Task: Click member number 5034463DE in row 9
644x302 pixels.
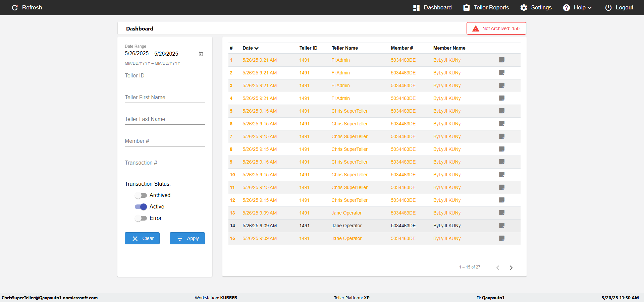Action: 403,162
